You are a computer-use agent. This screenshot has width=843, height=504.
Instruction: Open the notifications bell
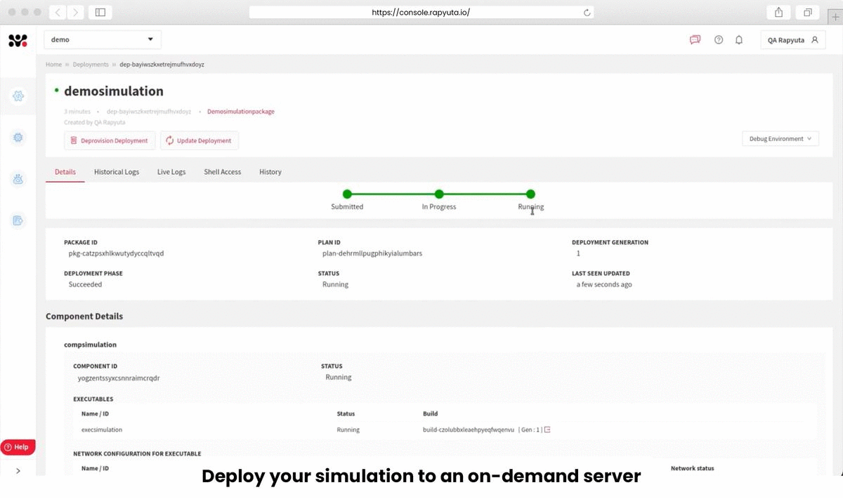(739, 40)
